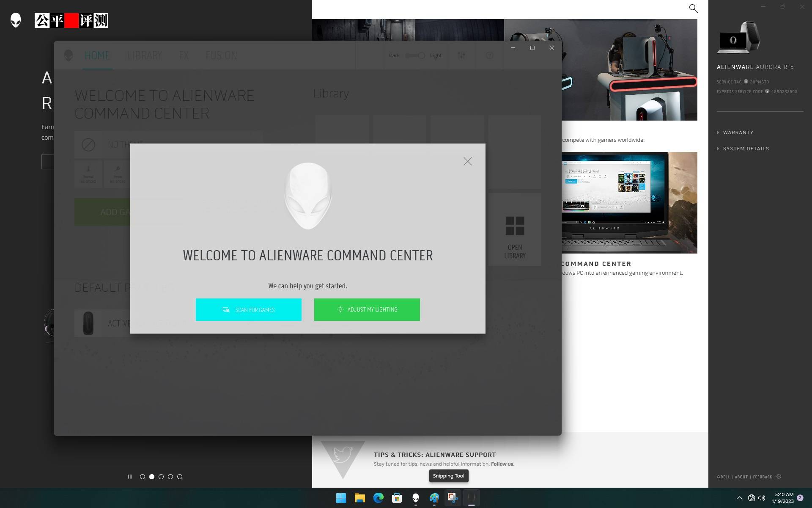Open the help (?) icon in the title bar
The height and width of the screenshot is (508, 812).
490,55
